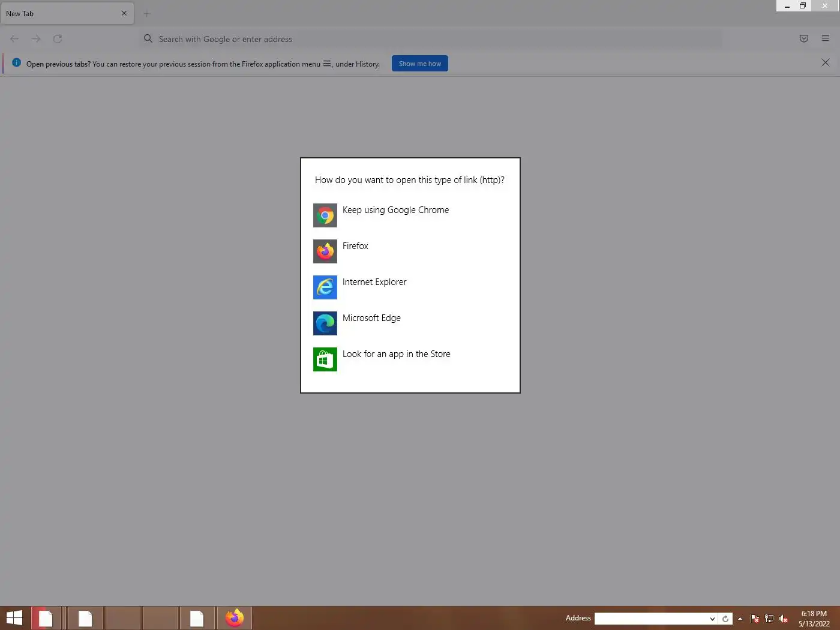This screenshot has width=840, height=630.
Task: Click the Microsoft Edge icon in the dialog
Action: pyautogui.click(x=325, y=323)
